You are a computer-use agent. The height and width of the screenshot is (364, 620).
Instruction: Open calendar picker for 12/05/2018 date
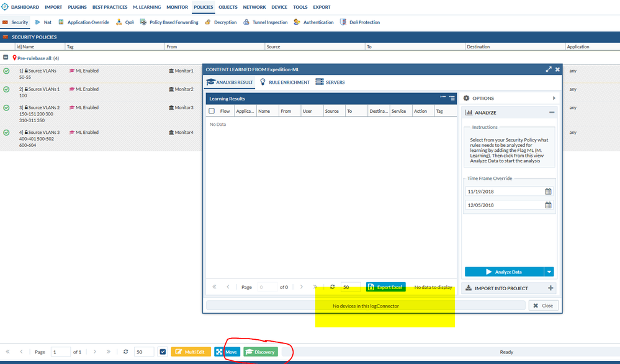click(x=548, y=205)
